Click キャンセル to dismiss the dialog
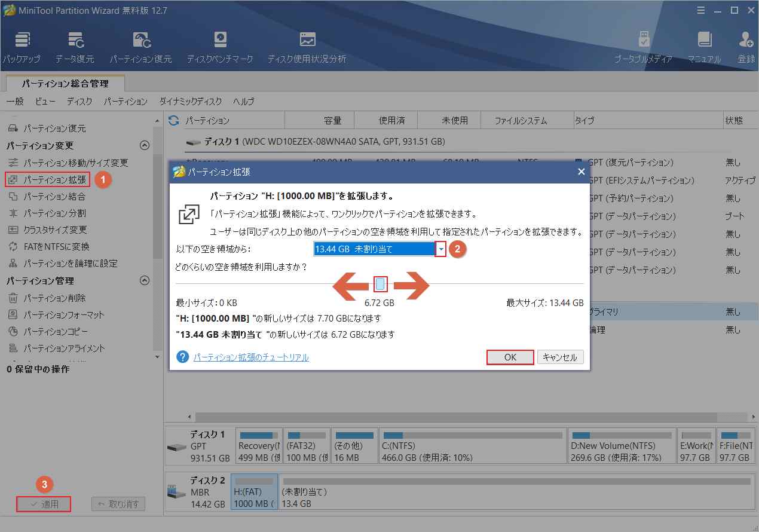This screenshot has height=532, width=759. [560, 357]
